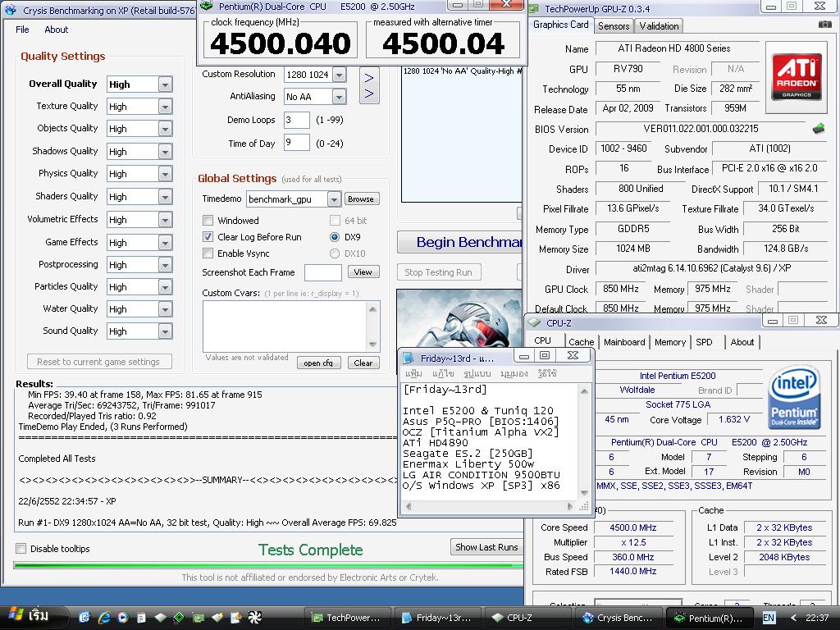Click the Custom Cvars text area
Screen dimensions: 840x630
285,326
